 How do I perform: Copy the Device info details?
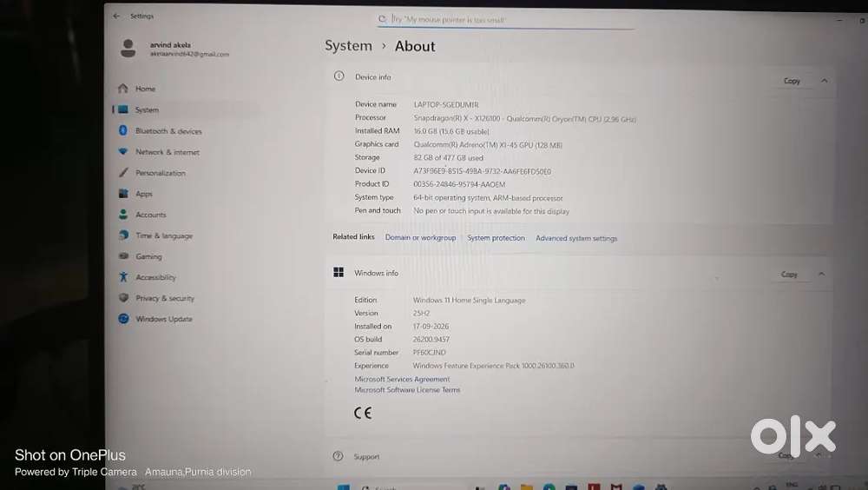pyautogui.click(x=792, y=81)
